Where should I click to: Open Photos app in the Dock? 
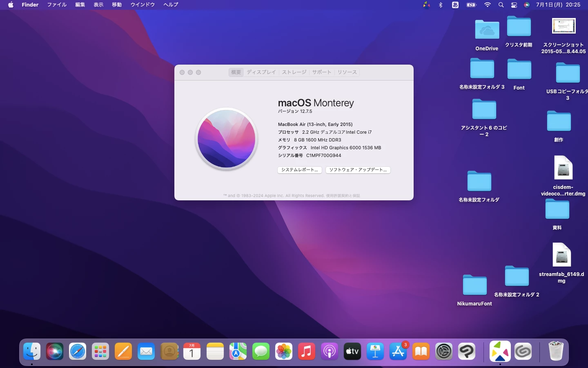[284, 351]
